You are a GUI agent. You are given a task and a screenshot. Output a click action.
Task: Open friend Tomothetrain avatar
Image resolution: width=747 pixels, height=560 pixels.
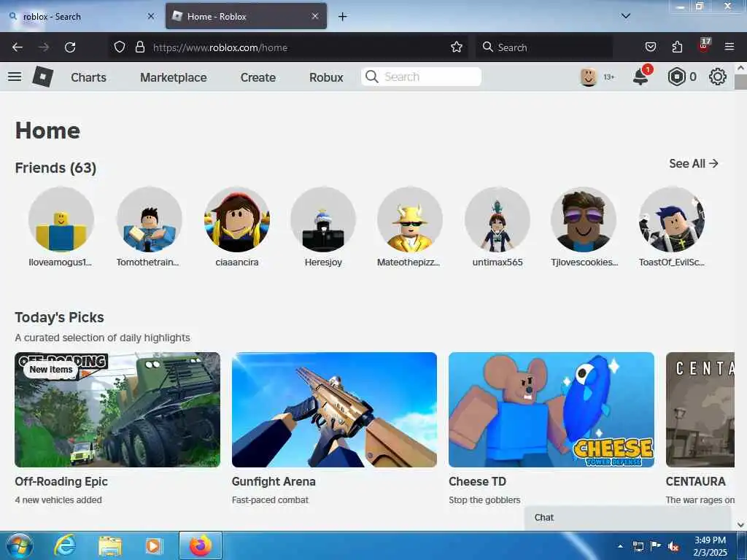click(149, 219)
